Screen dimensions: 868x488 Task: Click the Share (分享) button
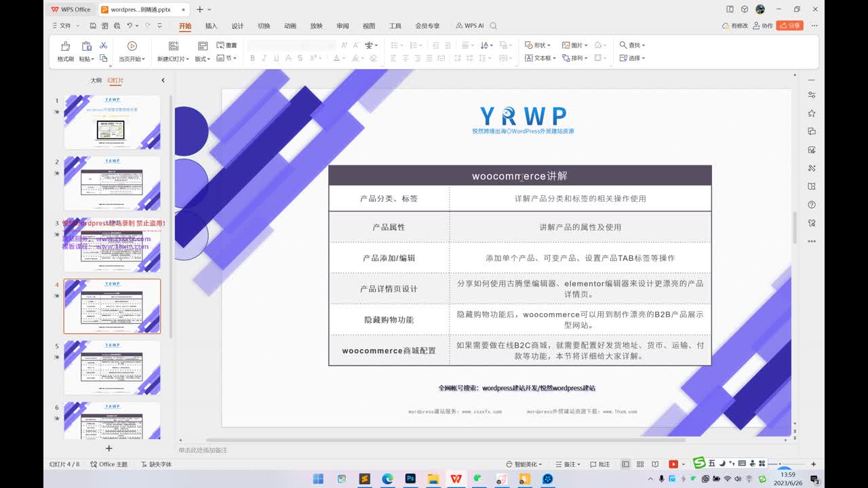click(790, 25)
